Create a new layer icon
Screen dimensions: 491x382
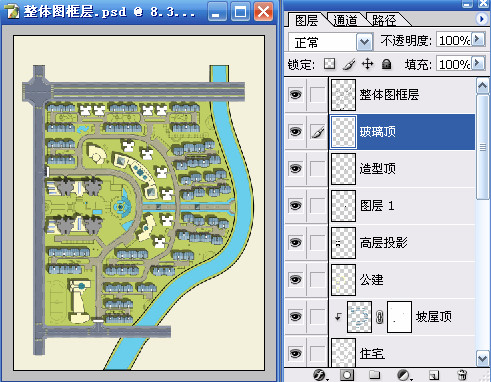pyautogui.click(x=434, y=375)
